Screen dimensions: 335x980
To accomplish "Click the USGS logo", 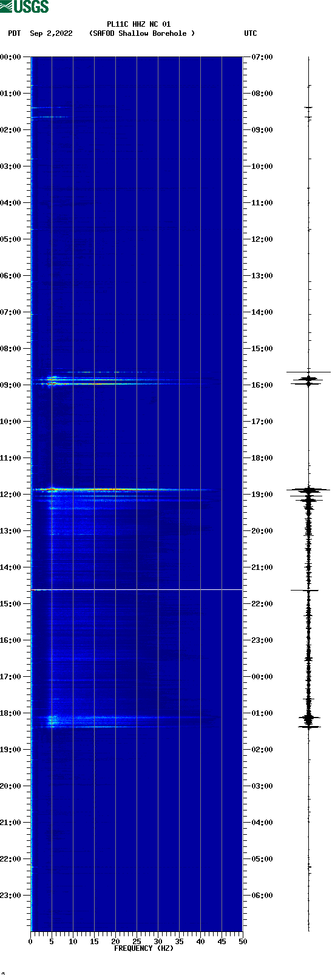I will tap(24, 7).
